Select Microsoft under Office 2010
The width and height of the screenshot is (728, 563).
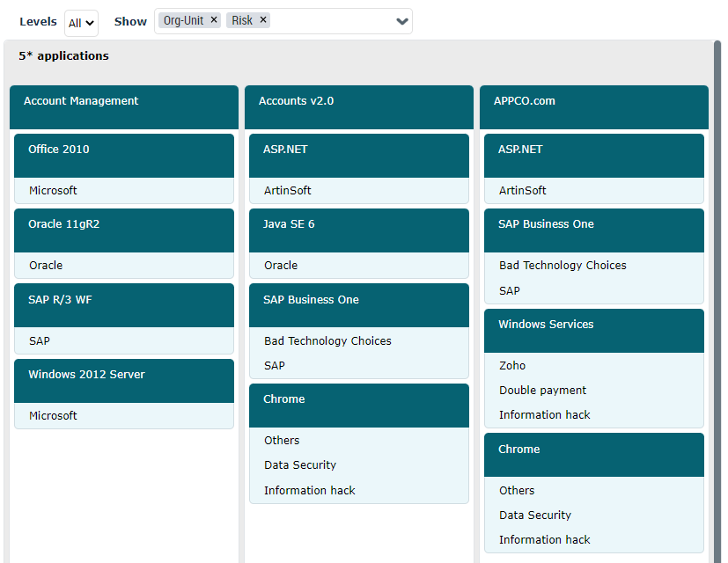[x=53, y=190]
